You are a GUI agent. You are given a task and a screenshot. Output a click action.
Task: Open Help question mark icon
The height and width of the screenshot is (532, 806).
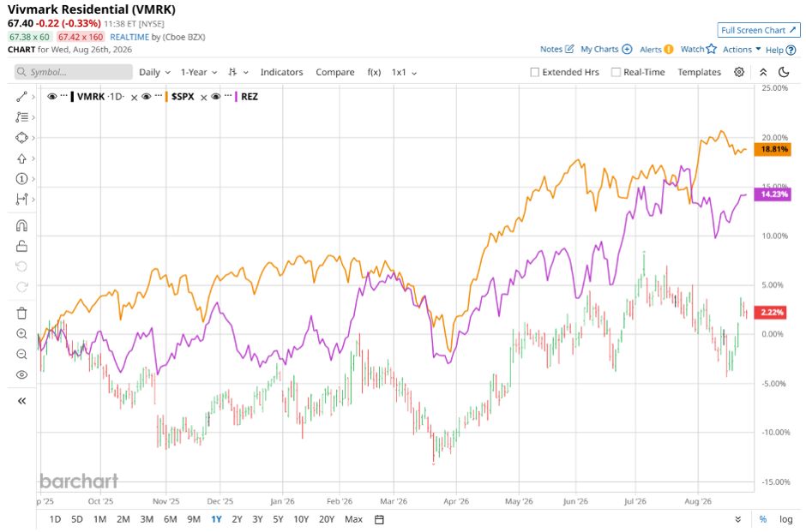(791, 50)
